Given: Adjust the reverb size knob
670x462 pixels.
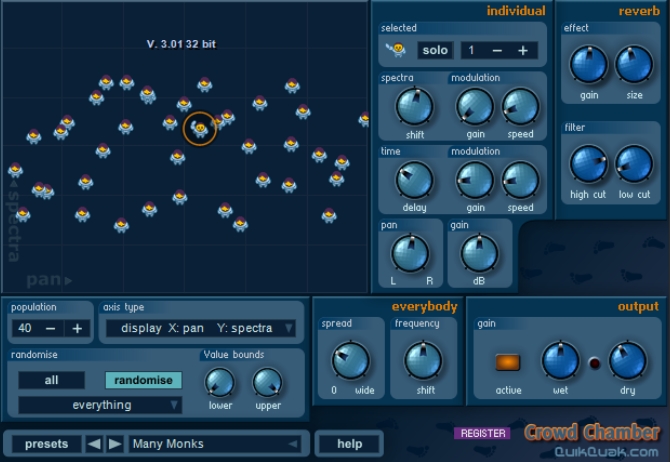Looking at the screenshot, I should (634, 64).
